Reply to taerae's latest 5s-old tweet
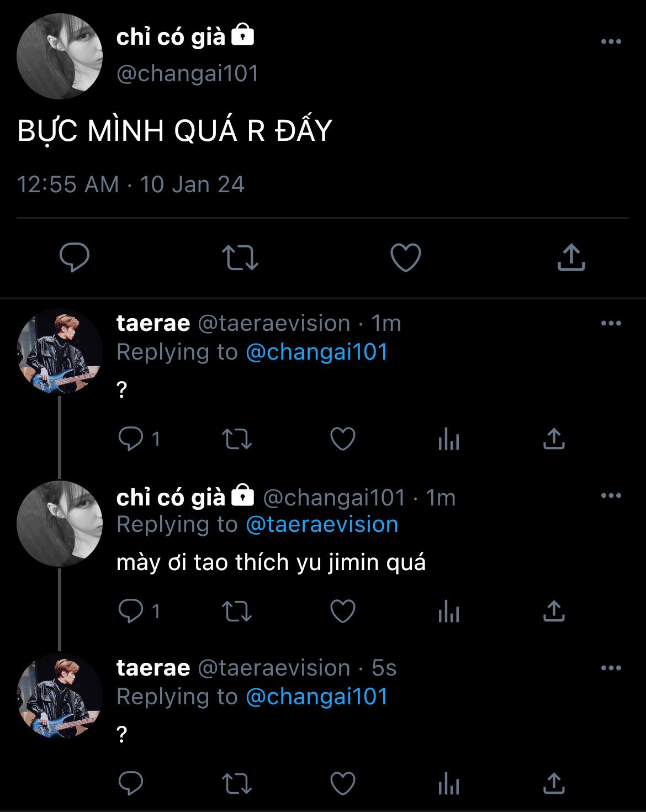This screenshot has height=812, width=646. [131, 783]
